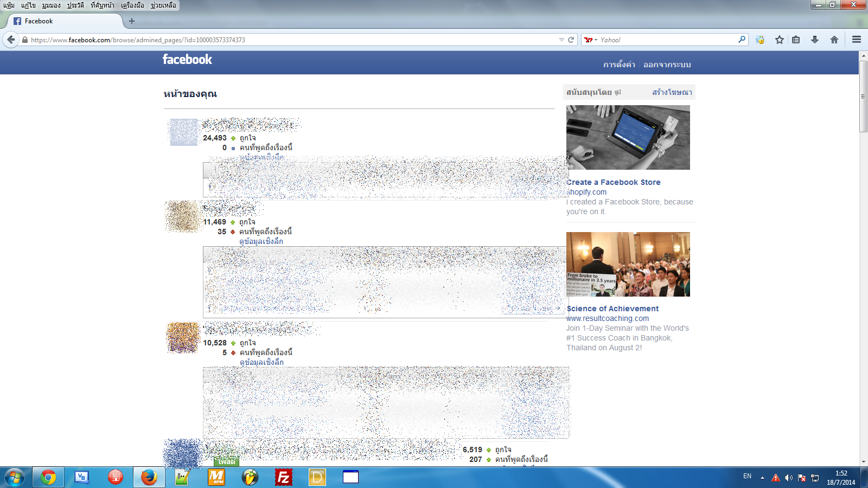868x488 pixels.
Task: Click the 6,519 likes count
Action: (473, 450)
